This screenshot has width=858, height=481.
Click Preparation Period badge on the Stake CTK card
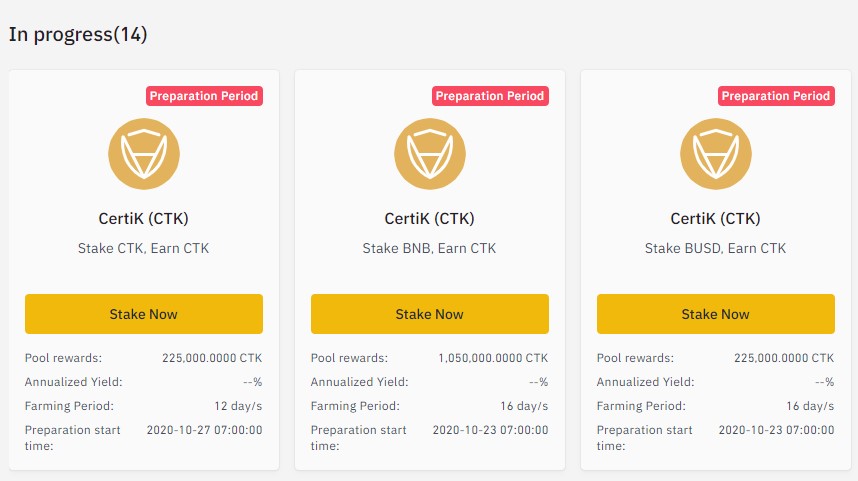(x=204, y=96)
